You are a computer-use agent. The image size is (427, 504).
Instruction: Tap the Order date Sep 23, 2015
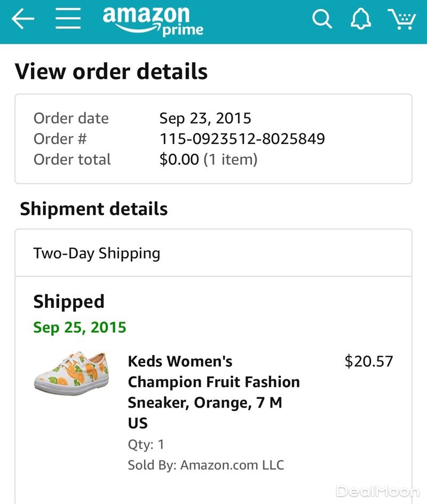[205, 118]
